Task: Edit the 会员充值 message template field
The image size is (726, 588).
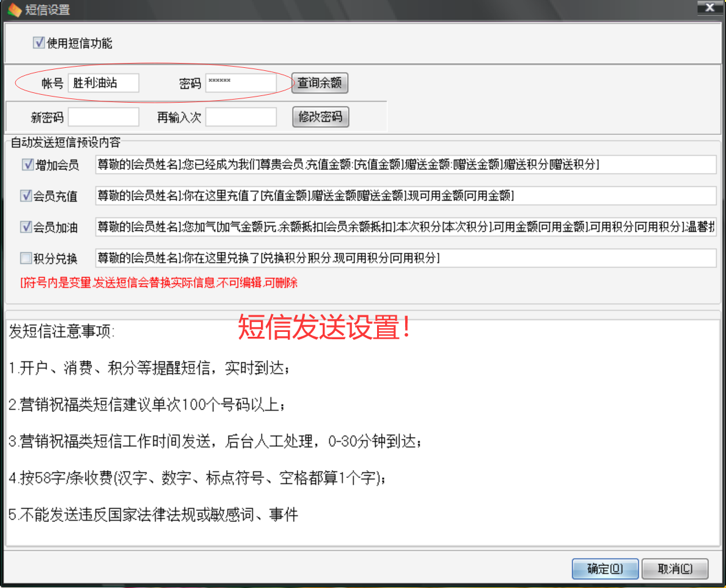Action: click(x=406, y=196)
